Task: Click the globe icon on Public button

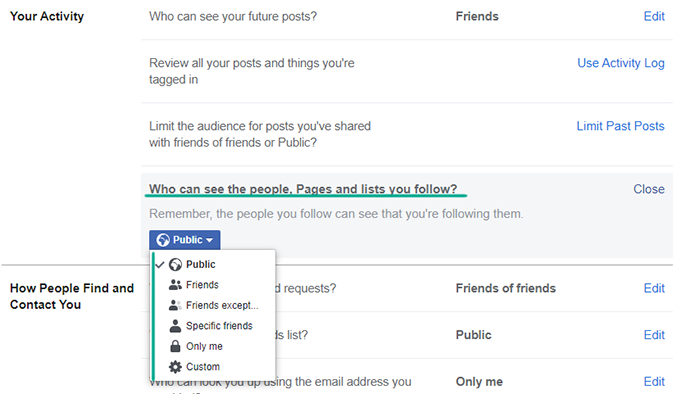Action: (163, 240)
